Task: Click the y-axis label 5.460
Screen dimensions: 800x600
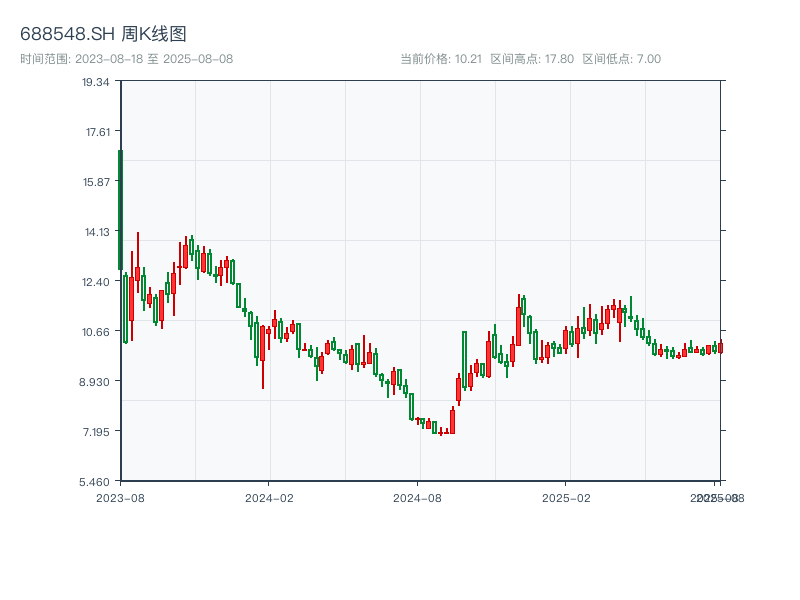Action: [94, 482]
